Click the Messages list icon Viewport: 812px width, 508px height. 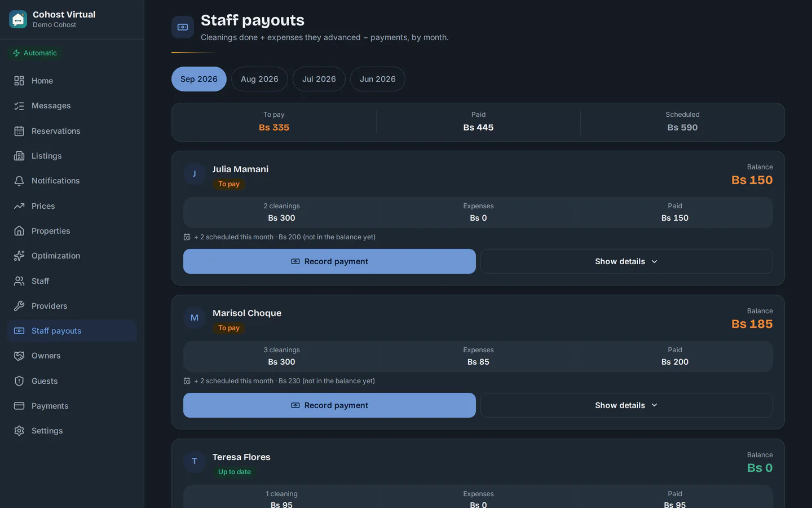click(19, 106)
